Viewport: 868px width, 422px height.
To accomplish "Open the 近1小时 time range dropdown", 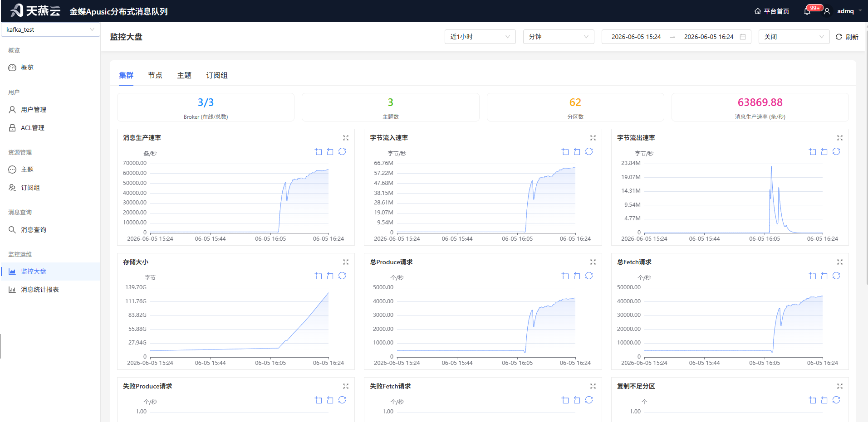I will (x=480, y=37).
